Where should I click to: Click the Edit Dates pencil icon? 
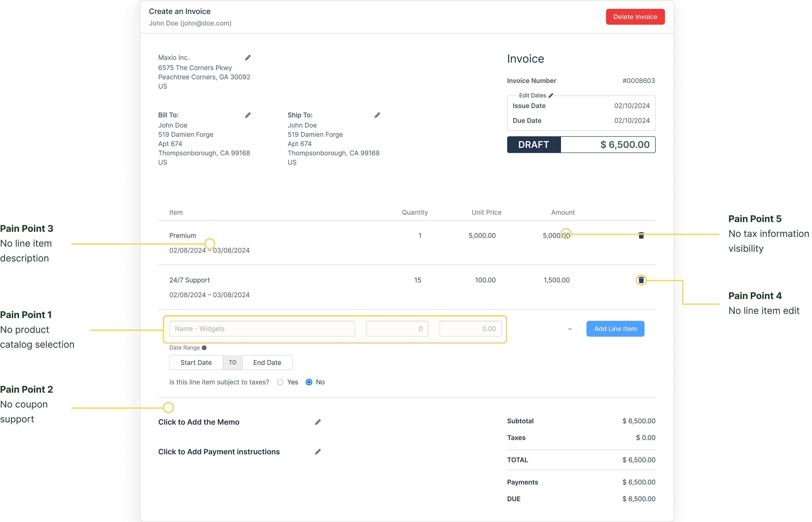point(551,95)
